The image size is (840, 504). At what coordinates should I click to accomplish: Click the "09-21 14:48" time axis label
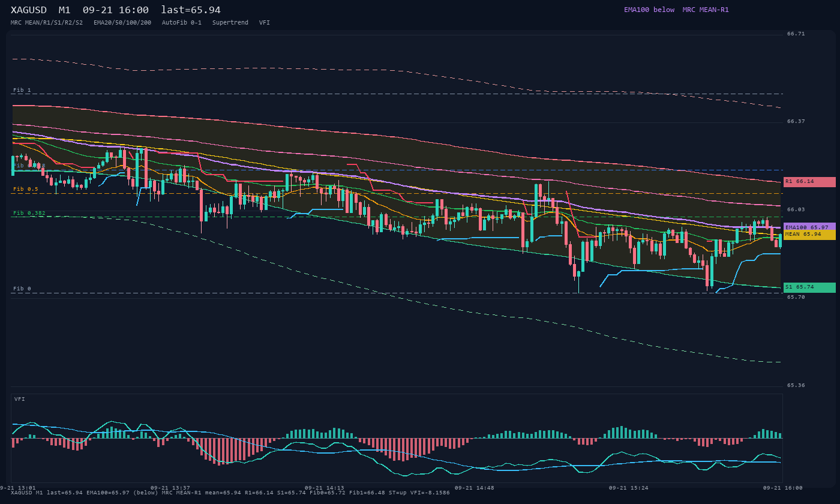pos(475,488)
